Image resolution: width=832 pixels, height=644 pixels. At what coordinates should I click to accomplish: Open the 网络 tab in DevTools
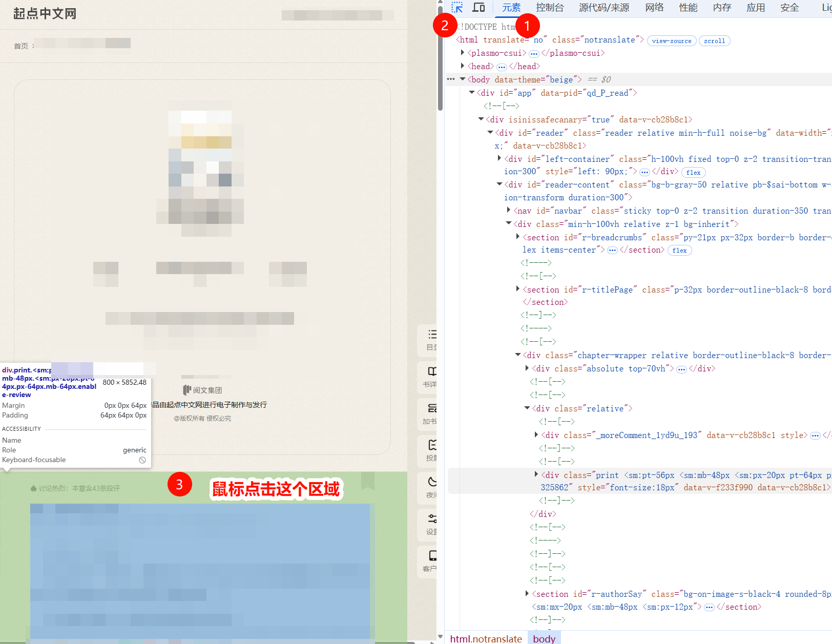pos(654,7)
